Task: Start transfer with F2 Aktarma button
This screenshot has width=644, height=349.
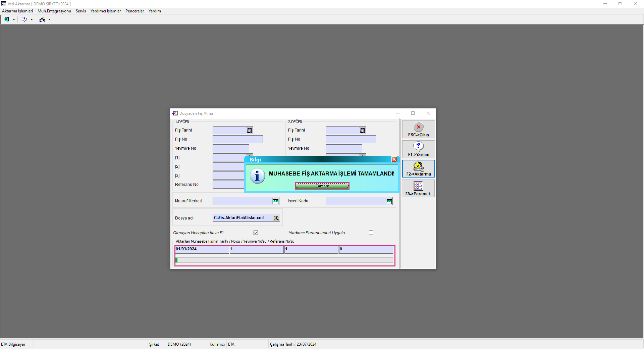Action: (x=418, y=169)
